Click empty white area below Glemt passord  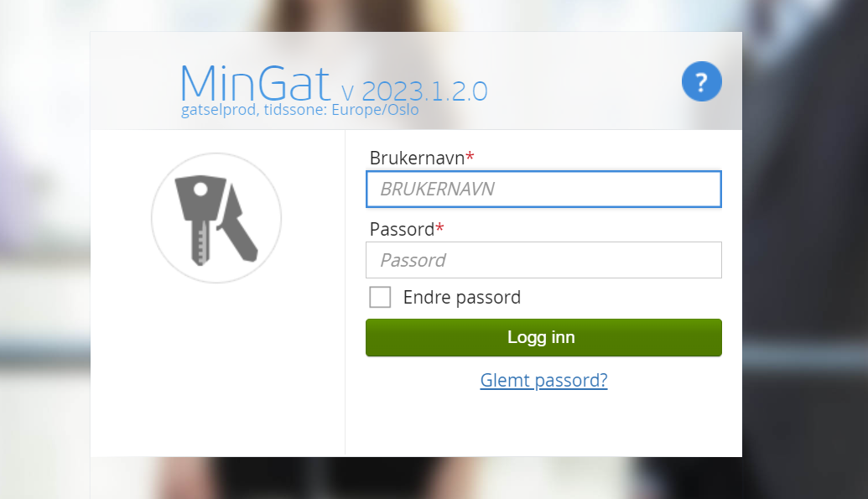(x=543, y=424)
